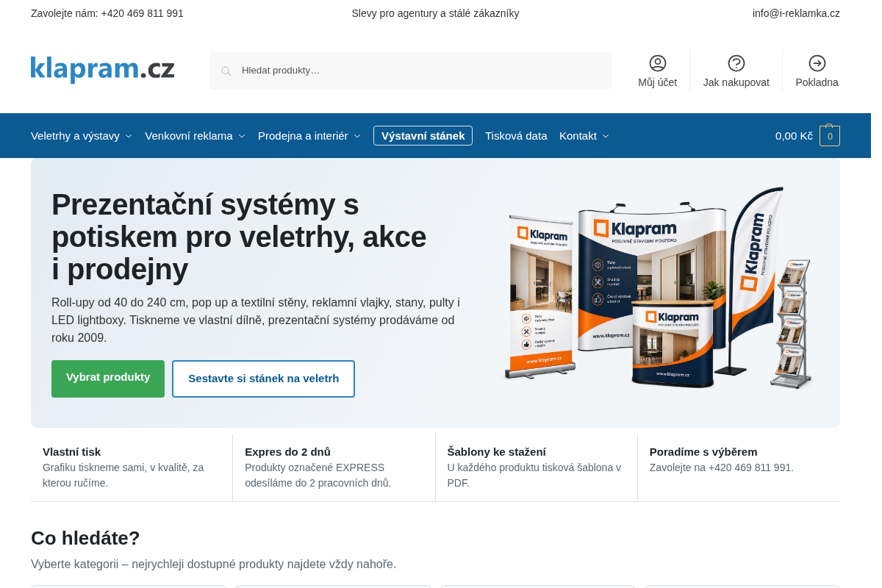
Task: Open the Tisková data menu item
Action: 516,136
